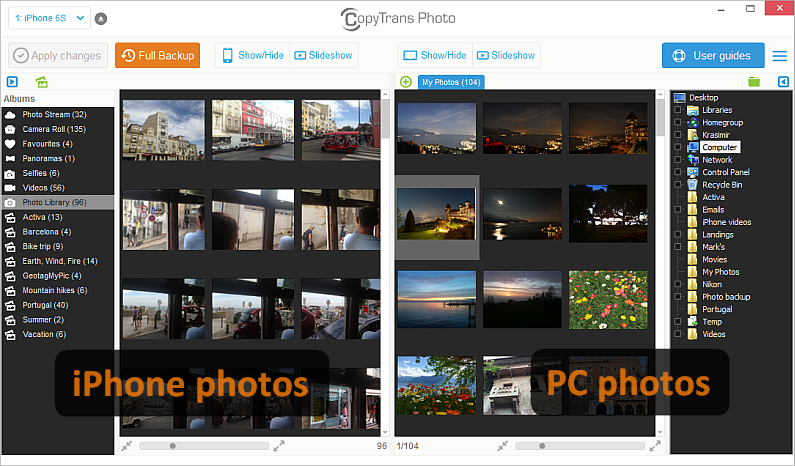
Task: Click the Videos camera icon
Action: (x=10, y=188)
